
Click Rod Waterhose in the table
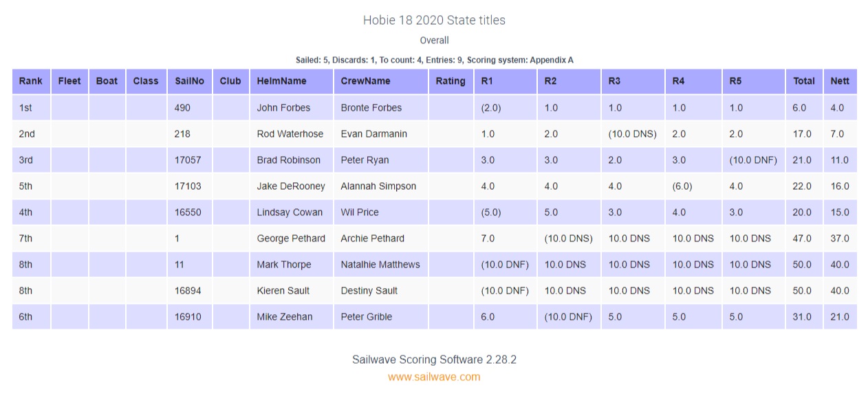[x=287, y=134]
